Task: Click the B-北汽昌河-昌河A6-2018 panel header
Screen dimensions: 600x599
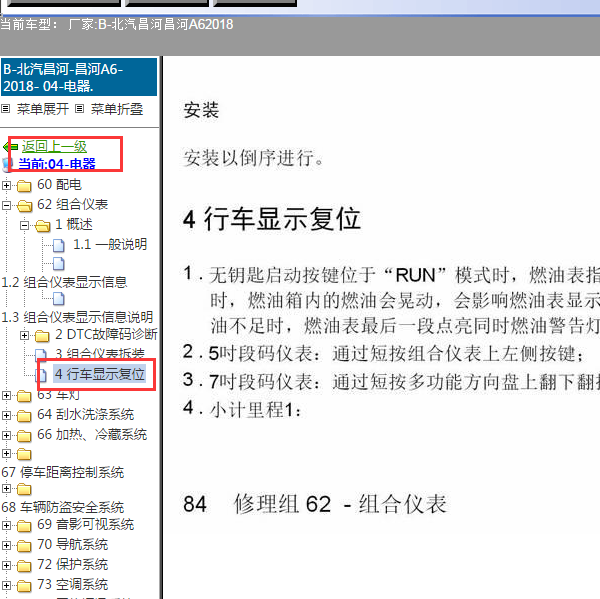Action: (79, 77)
